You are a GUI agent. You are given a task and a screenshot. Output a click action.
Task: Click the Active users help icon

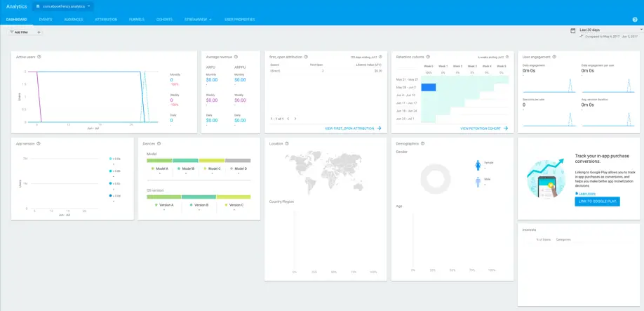coord(39,56)
